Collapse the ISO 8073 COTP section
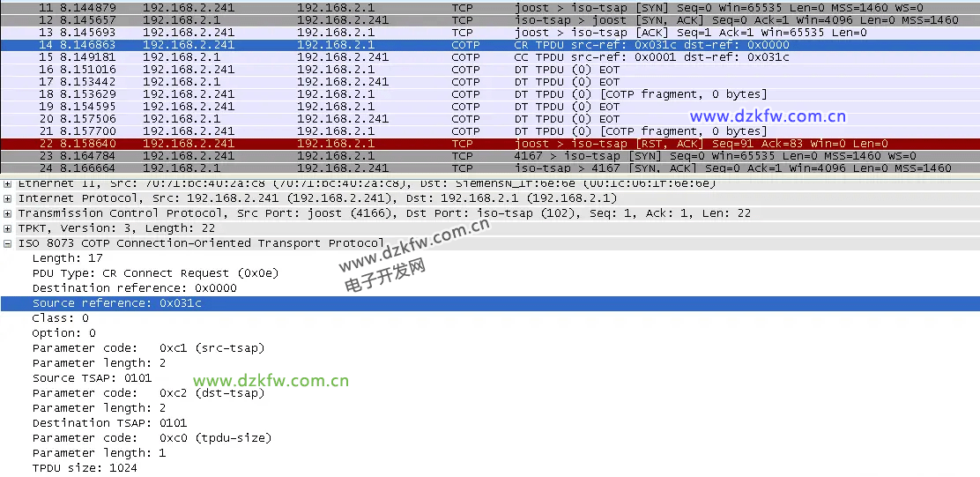 click(8, 243)
